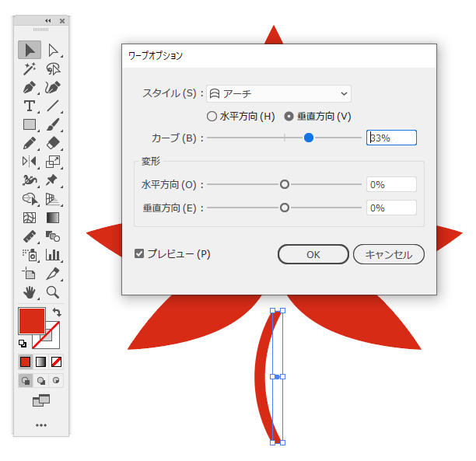Close the tools panel
476x461 pixels.
click(x=62, y=21)
